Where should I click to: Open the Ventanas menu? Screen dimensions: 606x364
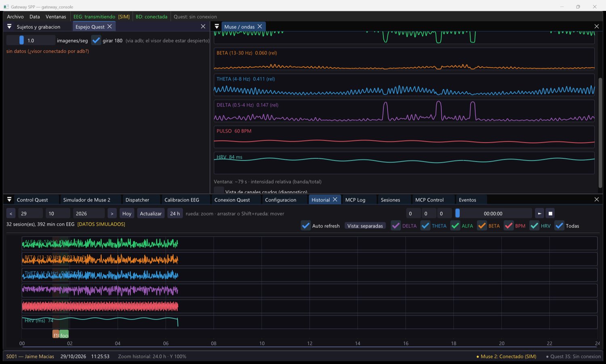56,17
